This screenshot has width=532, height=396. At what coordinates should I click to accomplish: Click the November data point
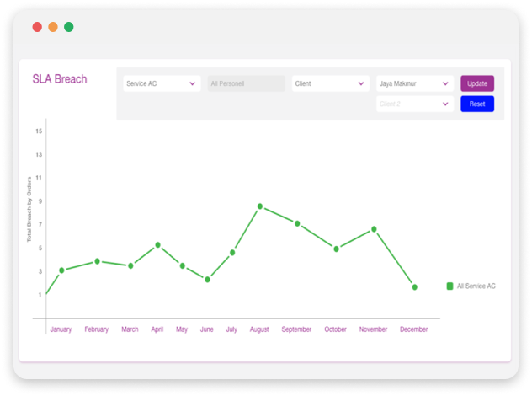click(x=374, y=229)
